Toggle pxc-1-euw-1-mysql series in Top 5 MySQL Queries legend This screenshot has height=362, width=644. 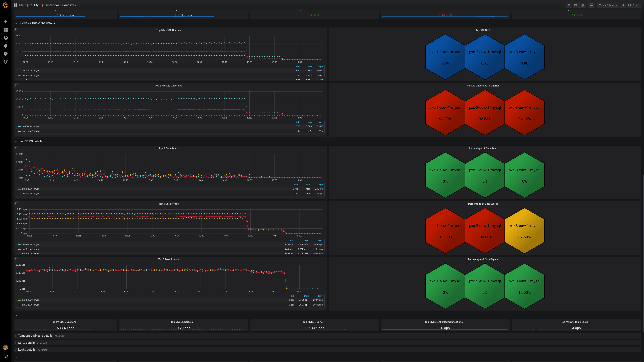[31, 75]
